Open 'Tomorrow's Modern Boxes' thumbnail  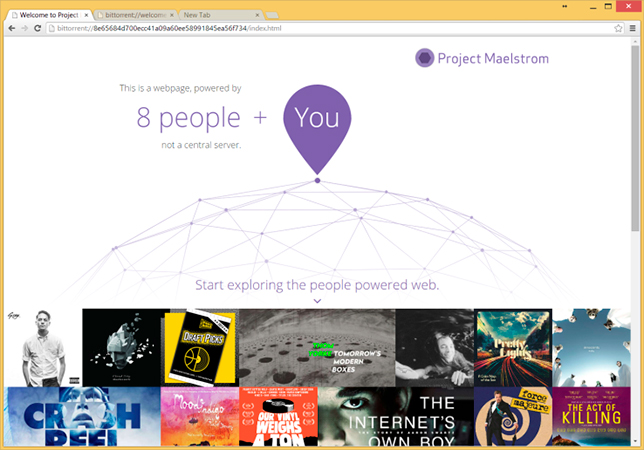tap(317, 348)
